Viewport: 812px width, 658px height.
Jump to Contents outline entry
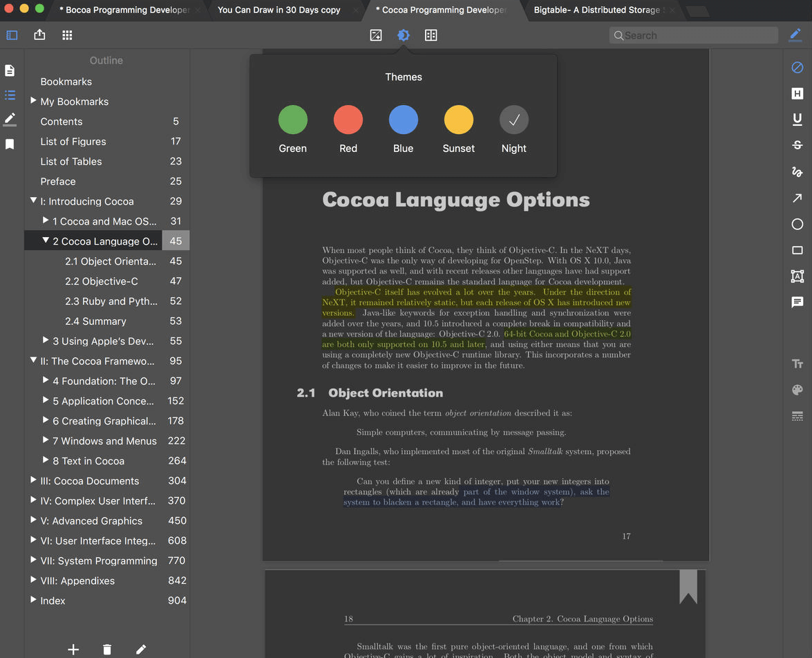click(106, 121)
